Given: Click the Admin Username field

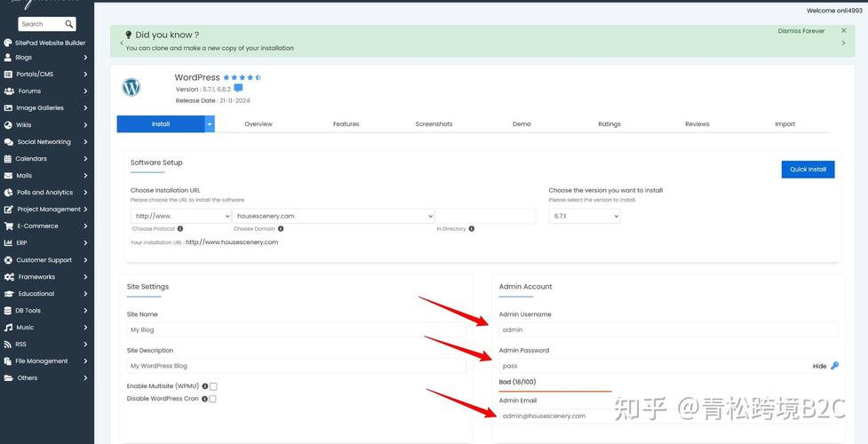Looking at the screenshot, I should [669, 329].
